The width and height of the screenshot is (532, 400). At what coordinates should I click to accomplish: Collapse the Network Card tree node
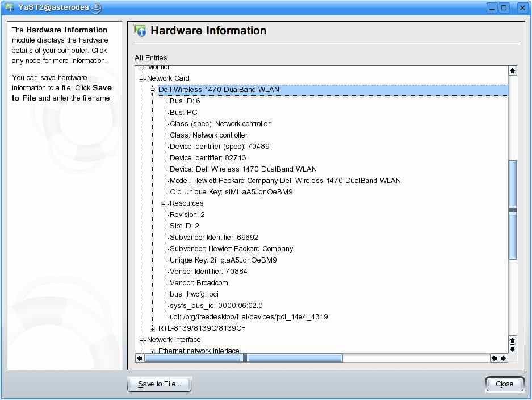coord(141,79)
